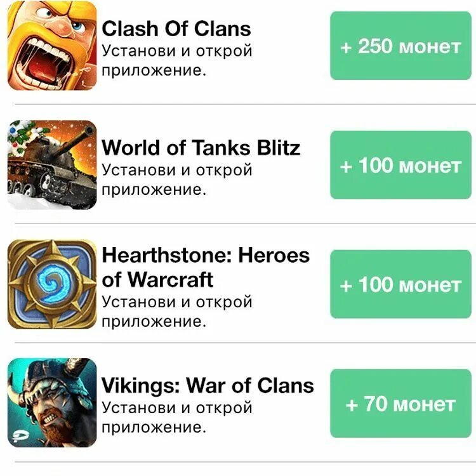Screen dimensions: 476x476
Task: Click the divider line below Hearthstone row
Action: pos(245,343)
